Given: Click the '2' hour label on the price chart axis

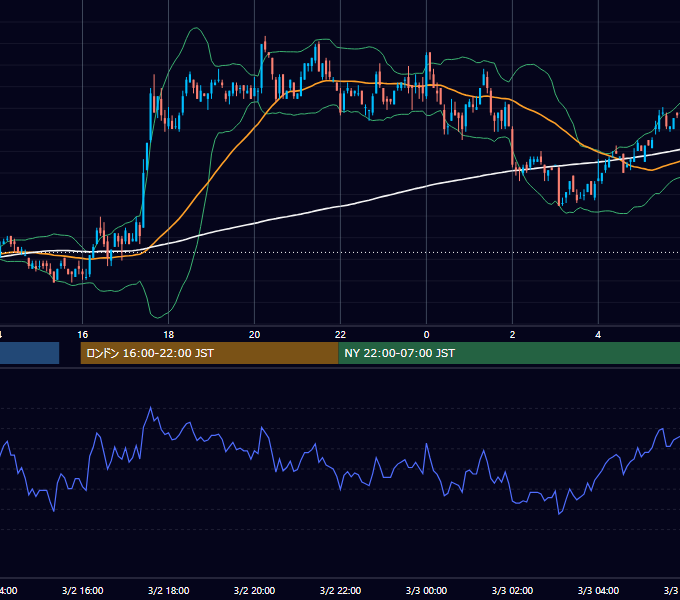Looking at the screenshot, I should (512, 335).
